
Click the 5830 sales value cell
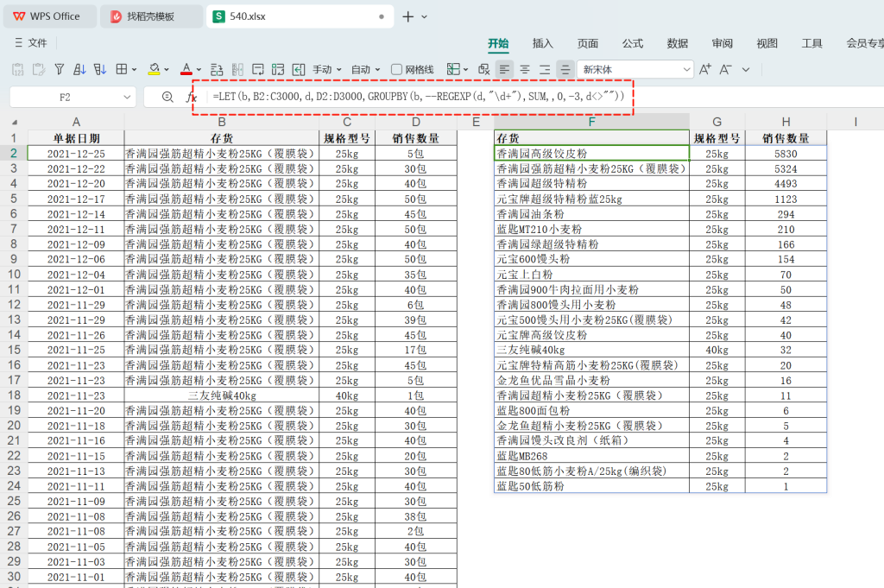click(x=786, y=154)
